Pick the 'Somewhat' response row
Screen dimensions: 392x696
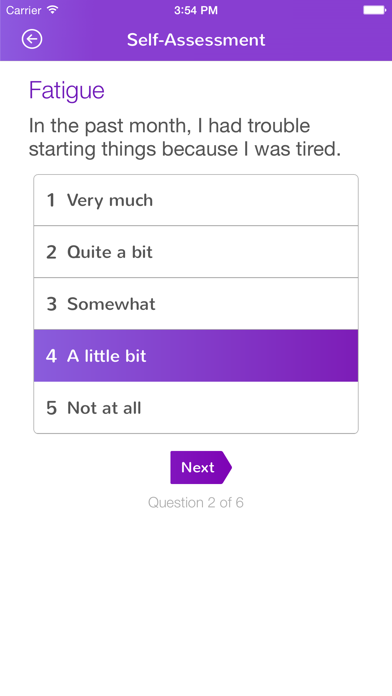pos(196,304)
